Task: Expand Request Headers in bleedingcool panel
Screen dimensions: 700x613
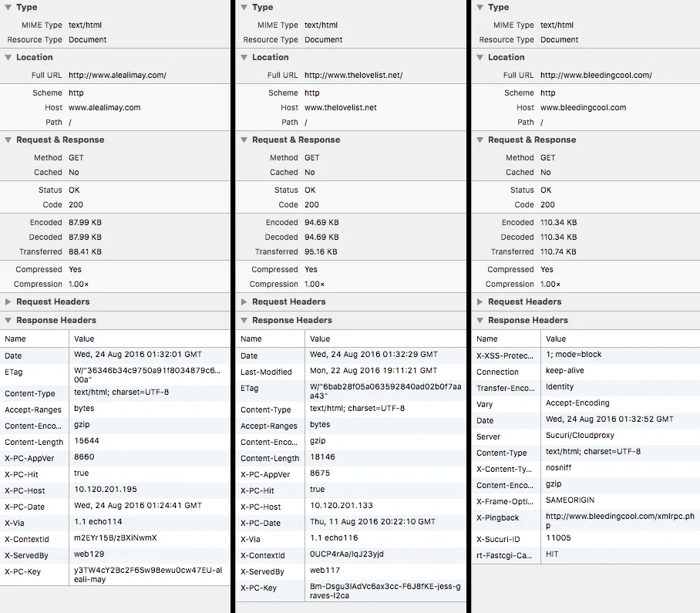Action: (x=480, y=301)
